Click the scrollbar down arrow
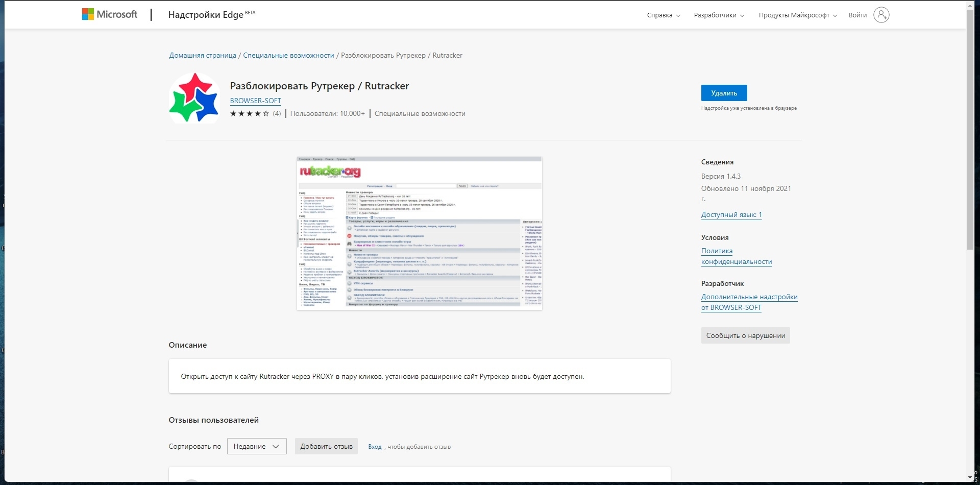This screenshot has height=485, width=980. tap(970, 478)
